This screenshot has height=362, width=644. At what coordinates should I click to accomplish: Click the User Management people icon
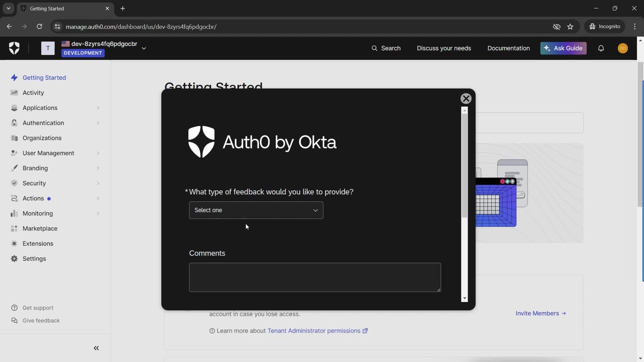(x=14, y=153)
